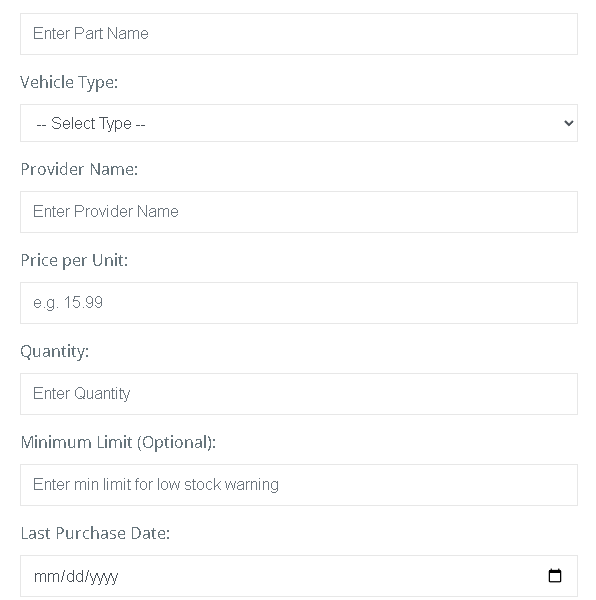Image resolution: width=596 pixels, height=600 pixels.
Task: Select the yyyy segment of date field
Action: point(104,577)
